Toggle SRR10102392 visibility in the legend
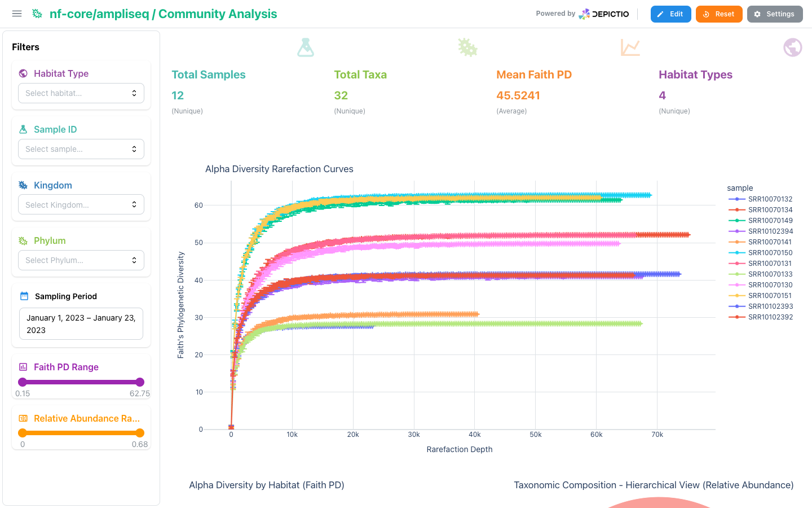 point(761,317)
